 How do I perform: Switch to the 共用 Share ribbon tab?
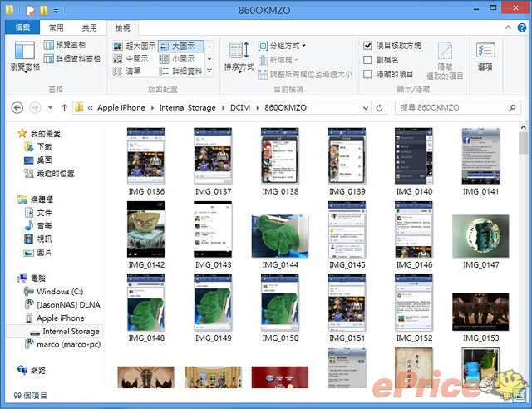pyautogui.click(x=89, y=27)
